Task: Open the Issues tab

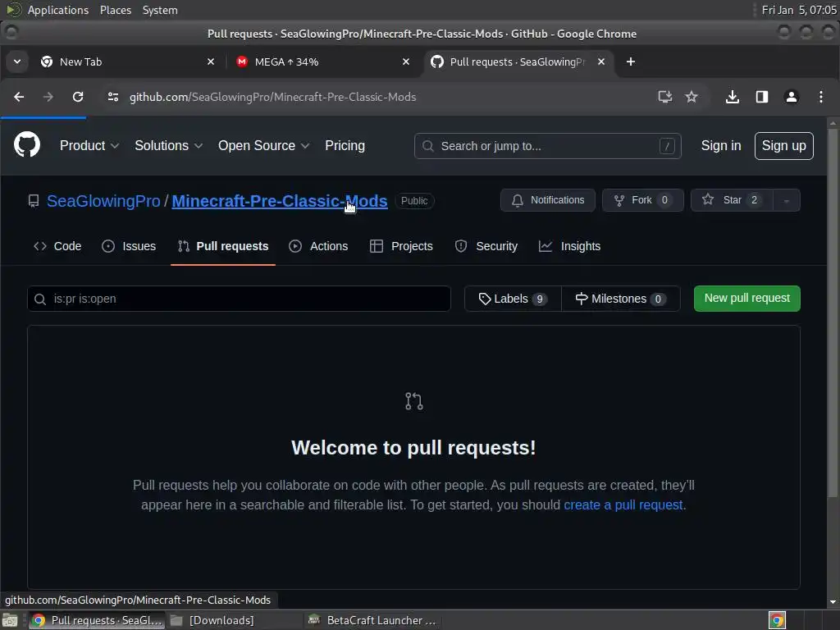Action: (x=129, y=246)
